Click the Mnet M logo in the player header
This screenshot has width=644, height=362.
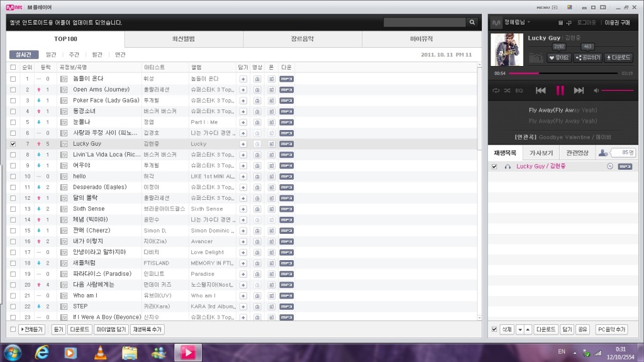point(496,23)
